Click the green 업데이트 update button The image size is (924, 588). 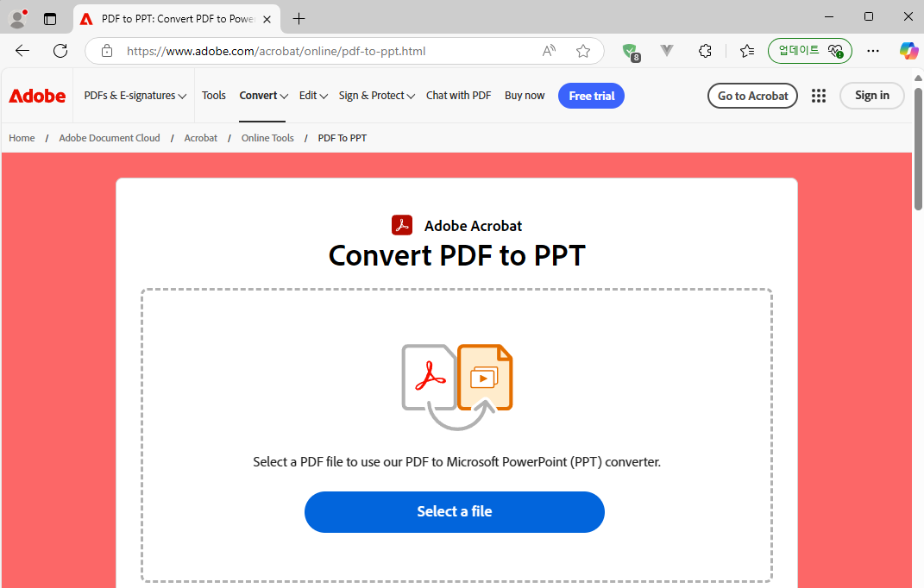pyautogui.click(x=809, y=51)
